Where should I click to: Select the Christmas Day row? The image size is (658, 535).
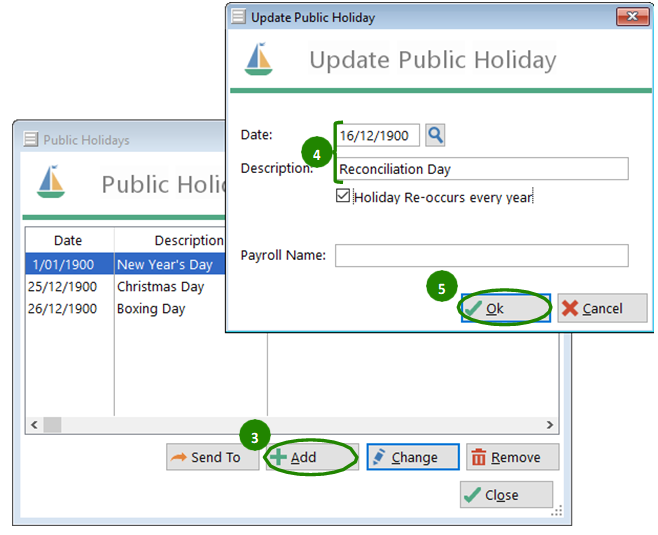125,287
